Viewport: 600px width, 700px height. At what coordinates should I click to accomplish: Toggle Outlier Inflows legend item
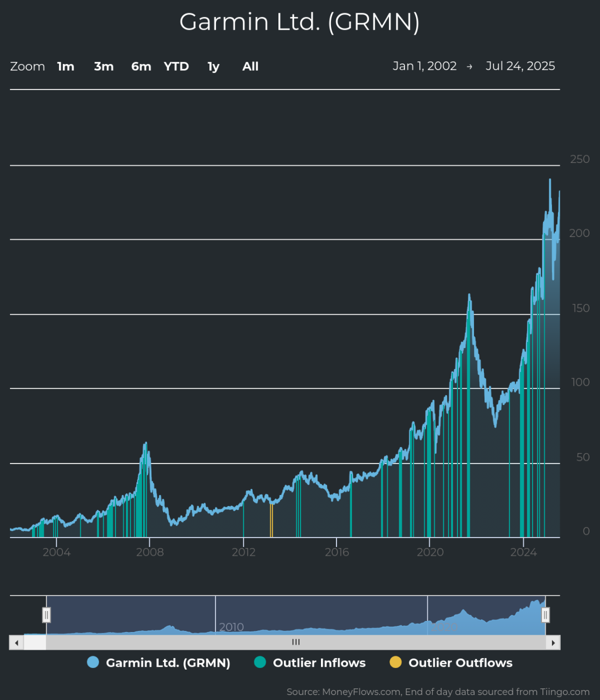309,662
